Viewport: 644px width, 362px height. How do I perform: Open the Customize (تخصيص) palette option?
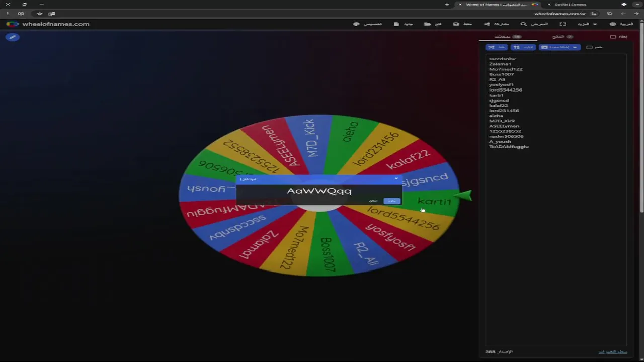click(368, 24)
